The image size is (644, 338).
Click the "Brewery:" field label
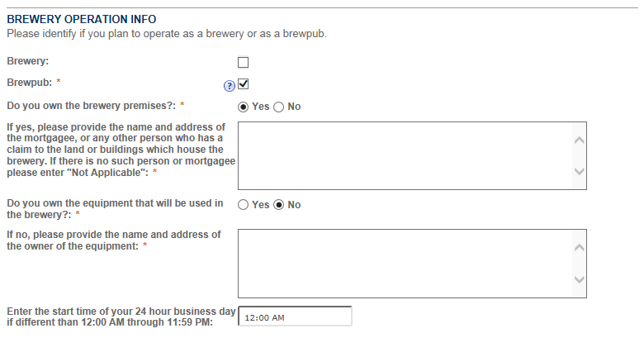[27, 60]
